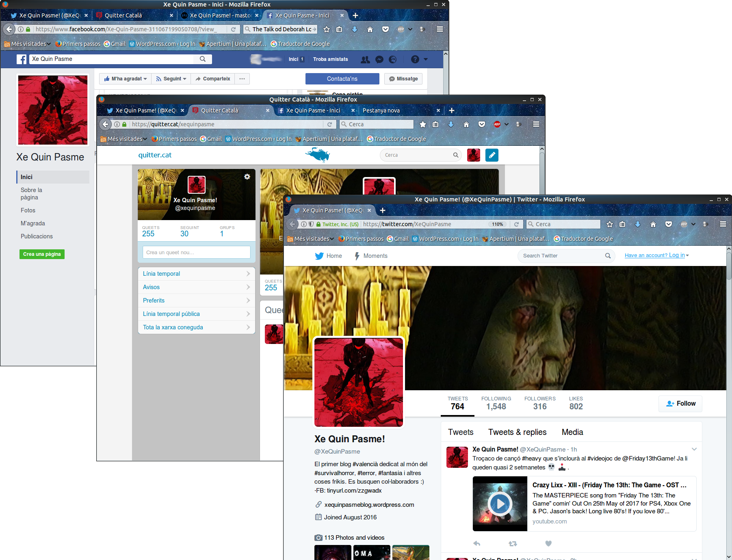
Task: Open Facebook notifications globe icon
Action: pos(393,59)
